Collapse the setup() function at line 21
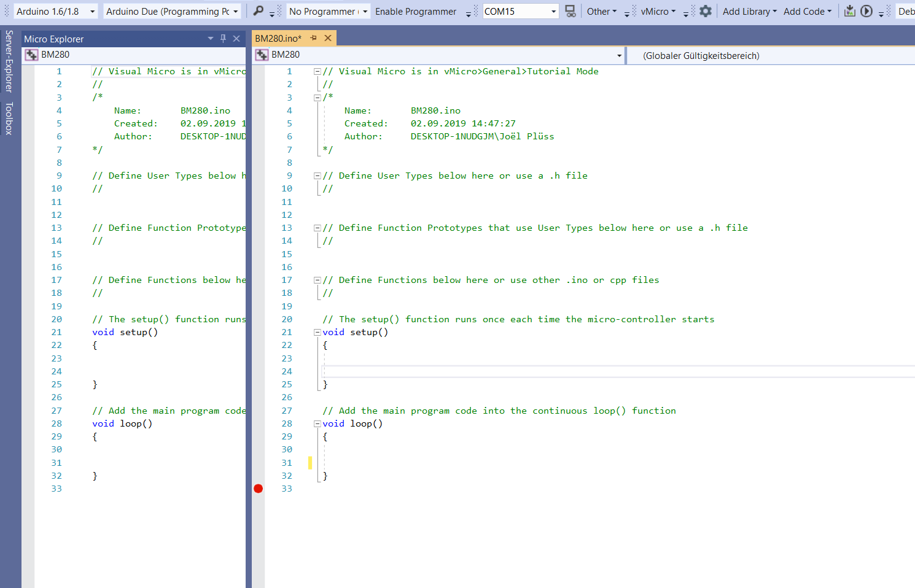This screenshot has height=588, width=915. pyautogui.click(x=317, y=332)
